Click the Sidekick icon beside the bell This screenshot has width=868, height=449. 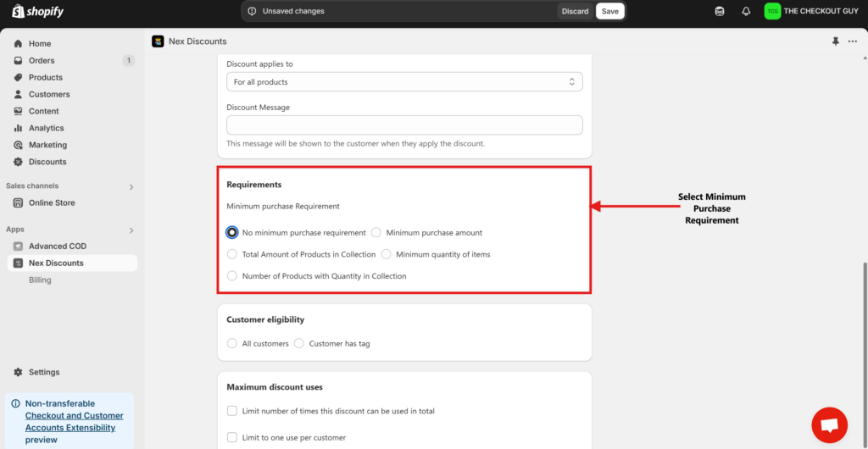(x=720, y=12)
